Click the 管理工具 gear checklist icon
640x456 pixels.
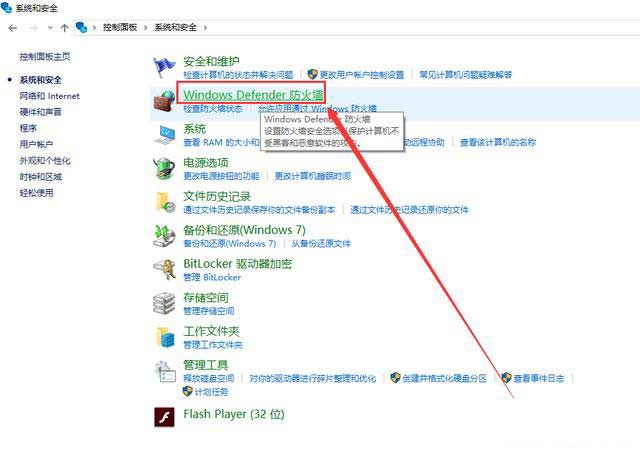(164, 371)
